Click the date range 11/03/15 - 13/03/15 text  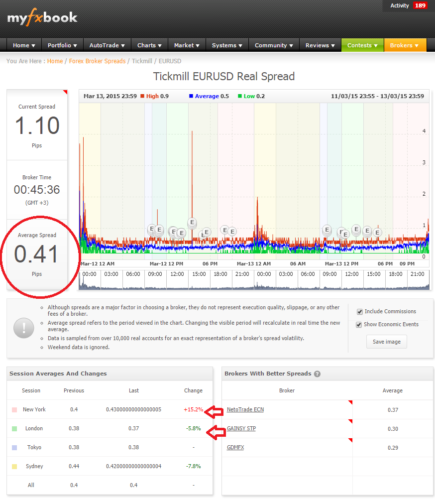click(x=377, y=96)
